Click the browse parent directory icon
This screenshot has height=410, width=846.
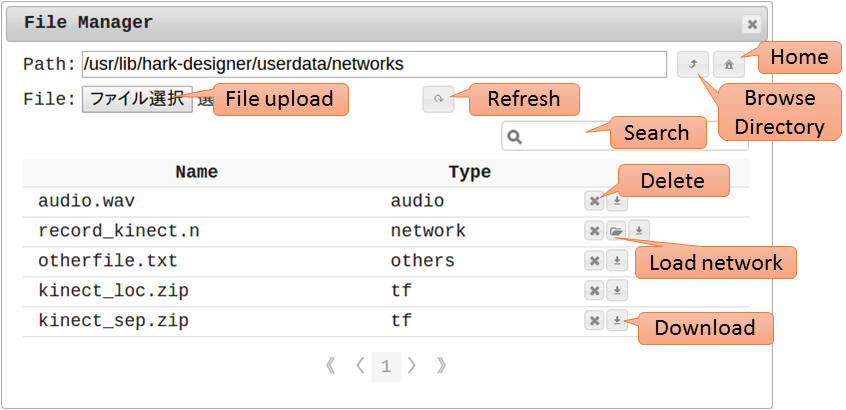tap(692, 64)
